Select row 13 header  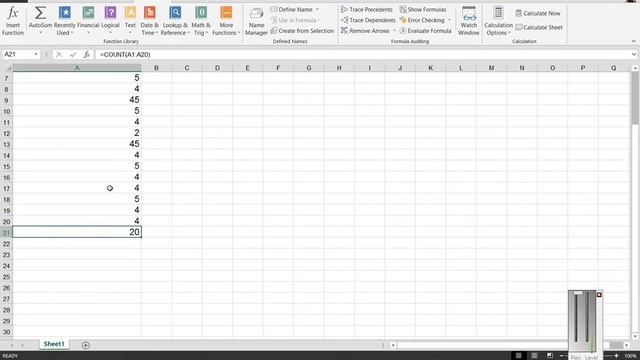click(x=6, y=144)
